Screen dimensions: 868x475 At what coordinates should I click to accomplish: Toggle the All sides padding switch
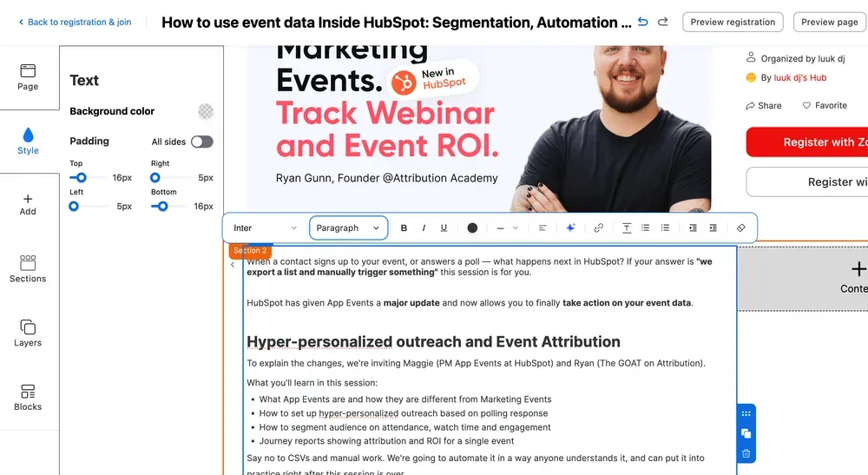(202, 142)
